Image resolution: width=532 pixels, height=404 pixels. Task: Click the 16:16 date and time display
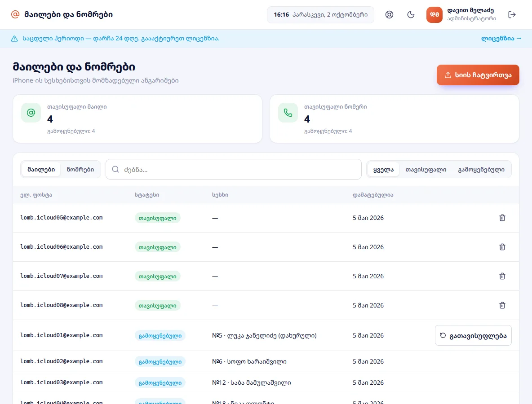[x=321, y=14]
